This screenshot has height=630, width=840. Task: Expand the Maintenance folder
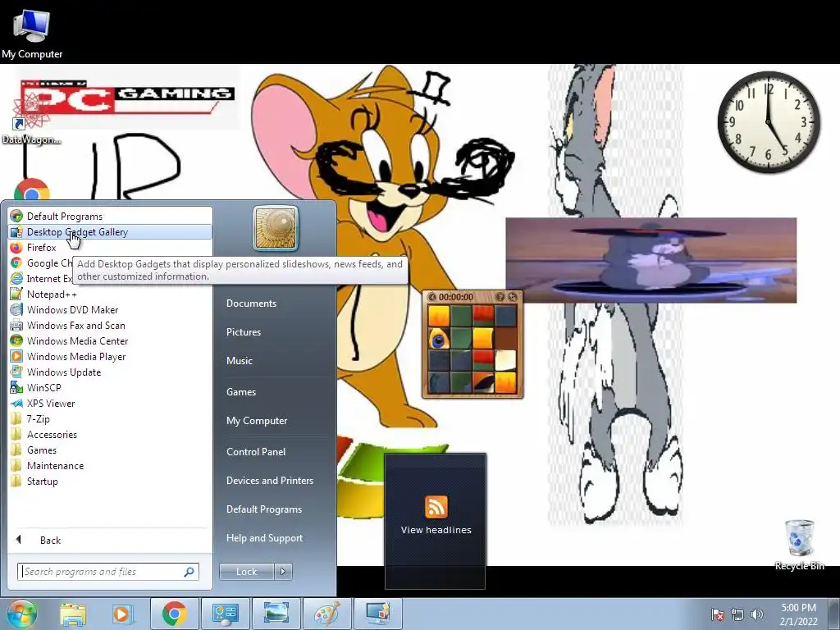(x=110, y=466)
